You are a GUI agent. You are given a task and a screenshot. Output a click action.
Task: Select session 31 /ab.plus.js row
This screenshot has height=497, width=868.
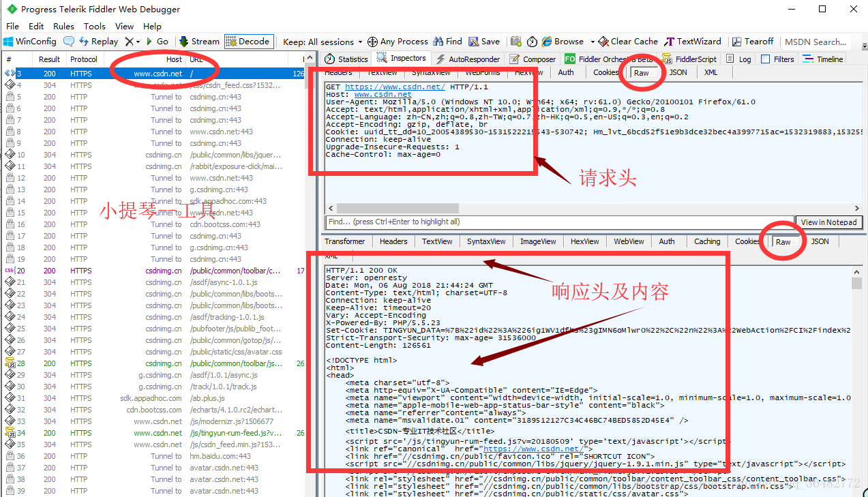pyautogui.click(x=153, y=398)
